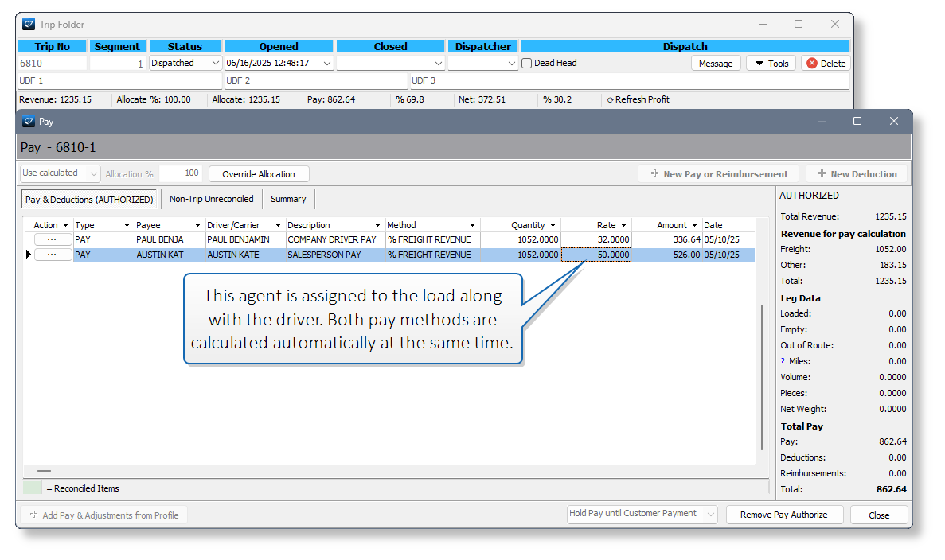Click the Refresh Profit icon
This screenshot has height=560, width=945.
pyautogui.click(x=610, y=100)
